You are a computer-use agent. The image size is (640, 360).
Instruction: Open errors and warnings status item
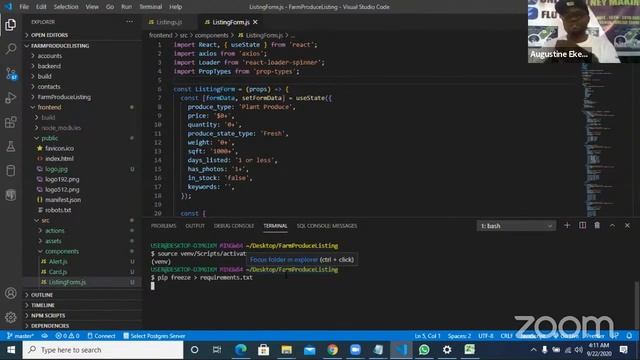pyautogui.click(x=67, y=336)
